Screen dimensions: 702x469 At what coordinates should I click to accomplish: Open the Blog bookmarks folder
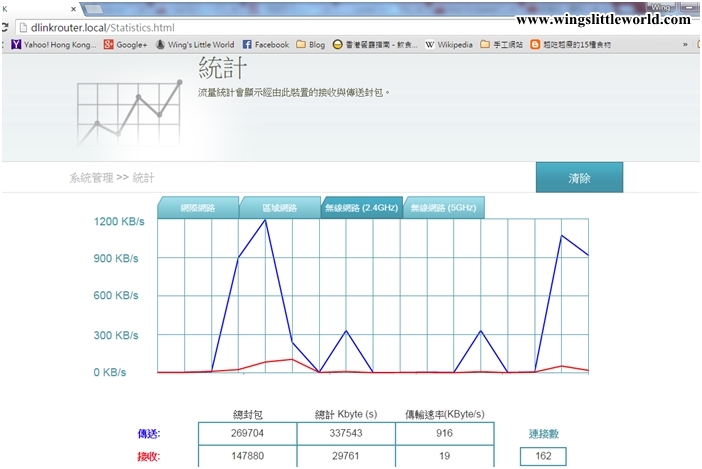tap(310, 45)
